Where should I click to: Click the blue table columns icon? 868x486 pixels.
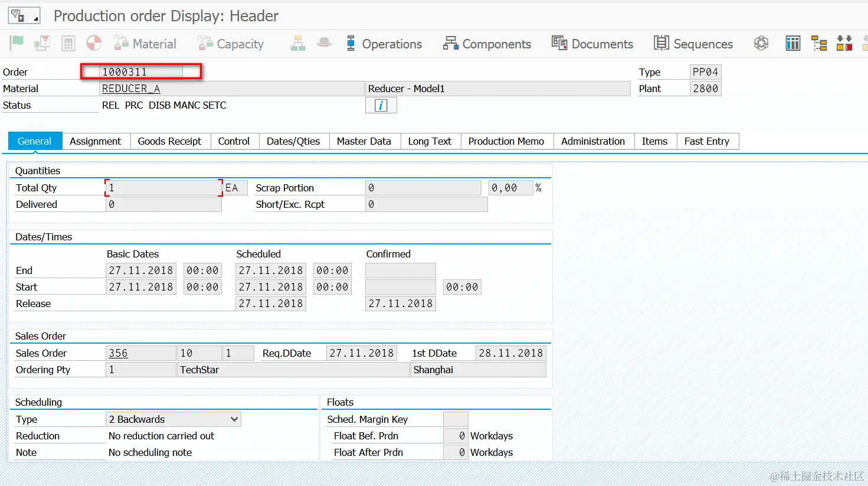792,43
